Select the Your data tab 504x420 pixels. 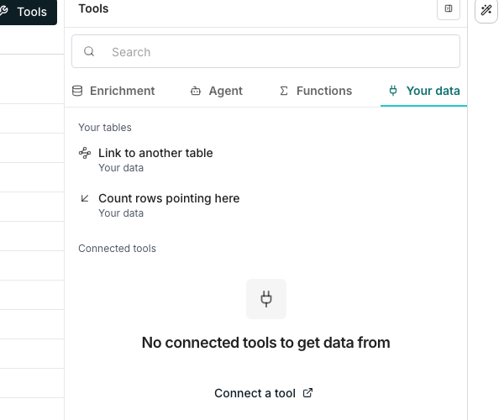(424, 91)
